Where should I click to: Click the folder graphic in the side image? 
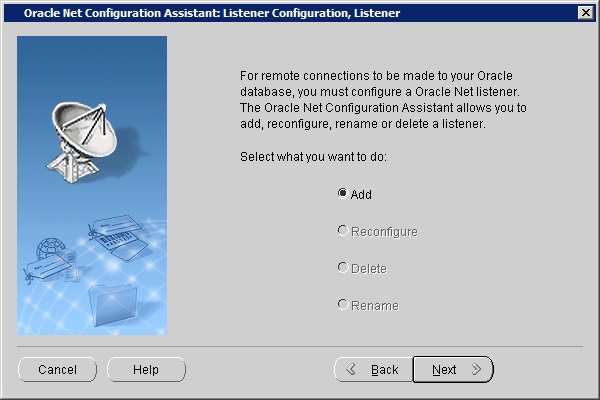[112, 305]
